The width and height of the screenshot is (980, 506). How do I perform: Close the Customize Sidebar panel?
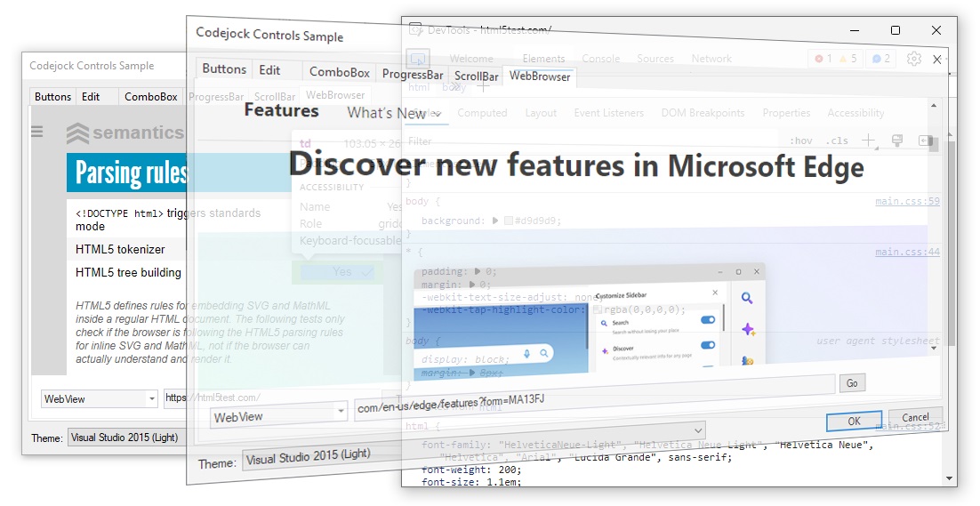coord(715,293)
